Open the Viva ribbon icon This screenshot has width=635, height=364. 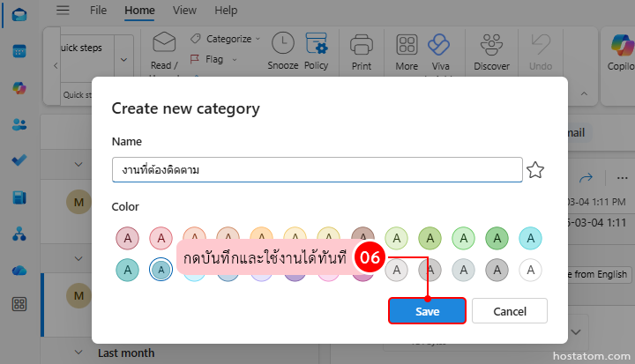click(439, 44)
